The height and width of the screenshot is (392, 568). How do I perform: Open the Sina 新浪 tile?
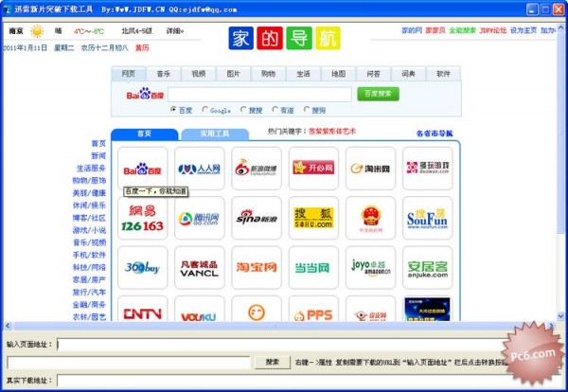[257, 218]
